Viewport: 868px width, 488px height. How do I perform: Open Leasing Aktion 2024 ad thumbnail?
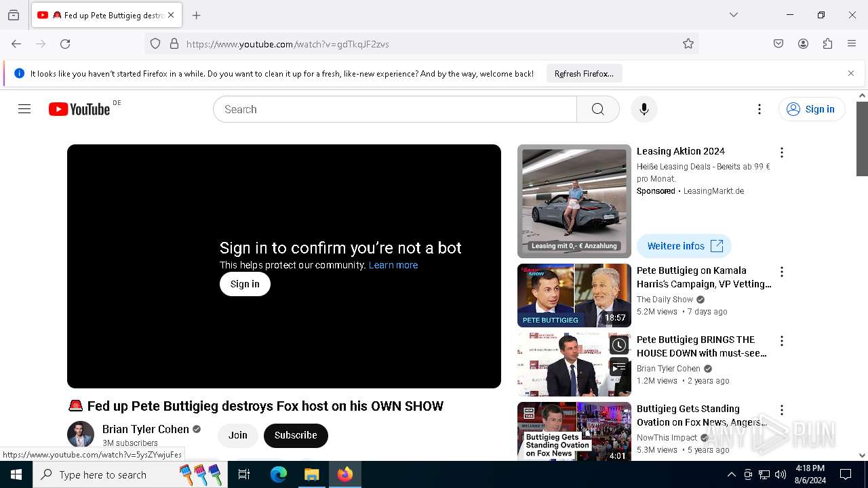coord(574,201)
